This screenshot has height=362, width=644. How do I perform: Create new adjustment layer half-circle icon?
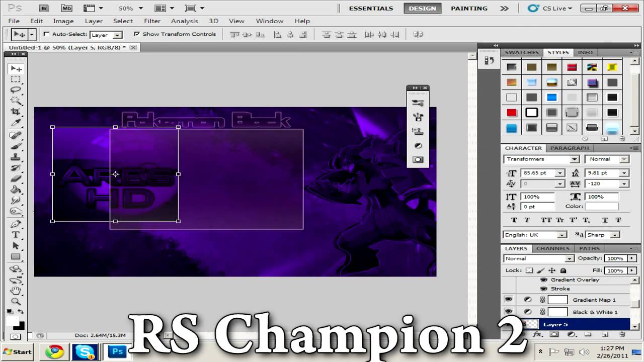coord(571,334)
